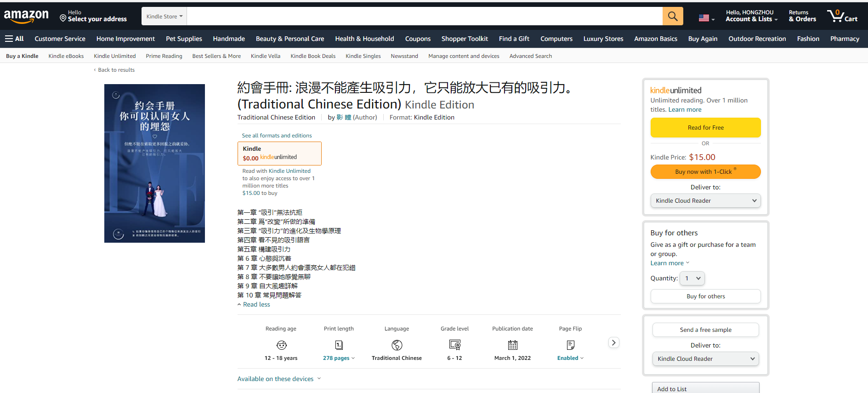868x393 pixels.
Task: Click the book cover thumbnail
Action: coord(154,163)
